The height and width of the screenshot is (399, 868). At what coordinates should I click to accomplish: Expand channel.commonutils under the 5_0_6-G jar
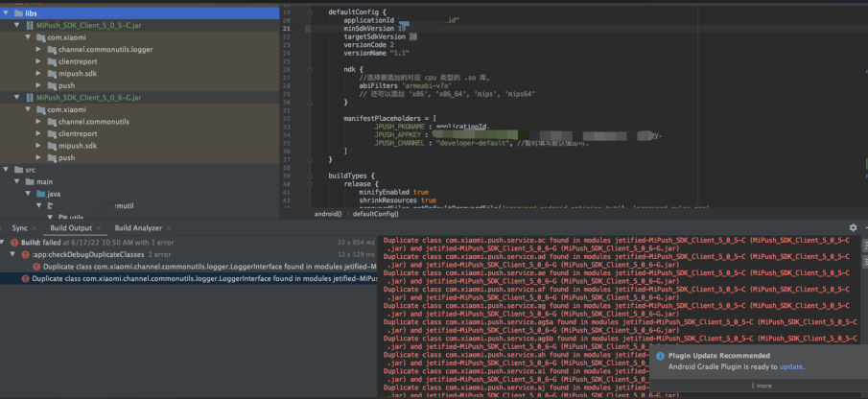coord(38,122)
